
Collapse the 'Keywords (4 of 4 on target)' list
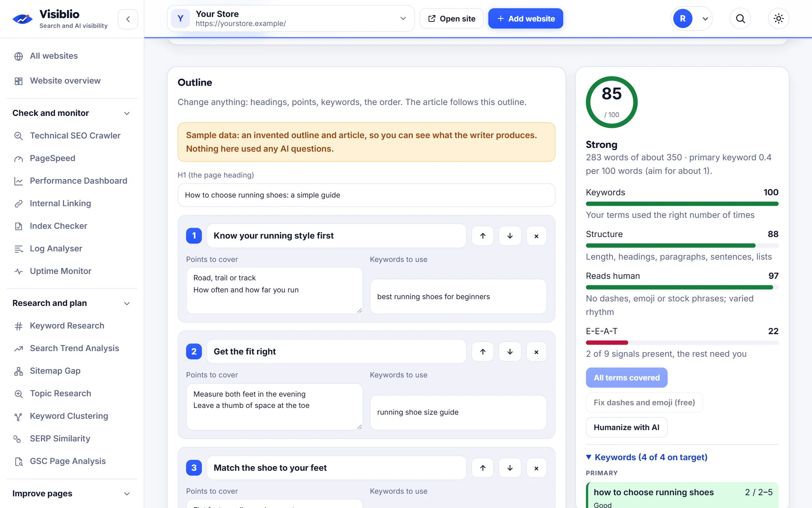point(647,457)
